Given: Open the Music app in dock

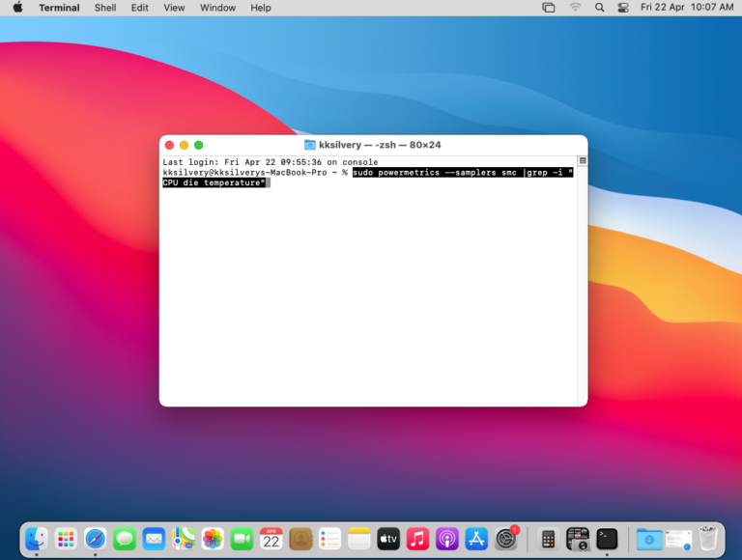Looking at the screenshot, I should [x=417, y=539].
